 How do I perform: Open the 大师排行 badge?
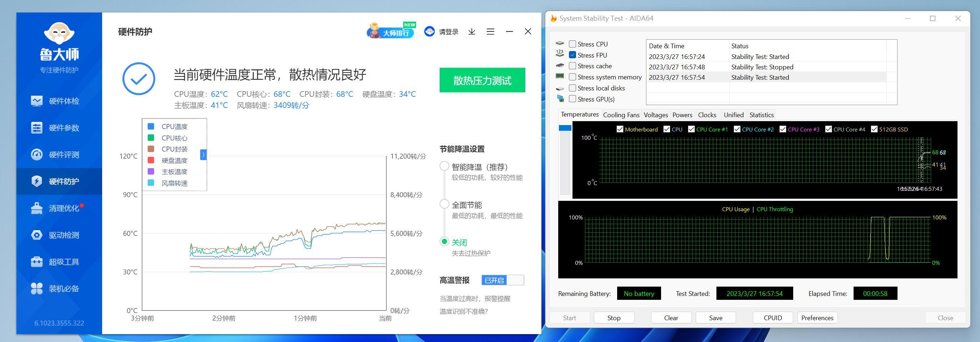click(391, 31)
